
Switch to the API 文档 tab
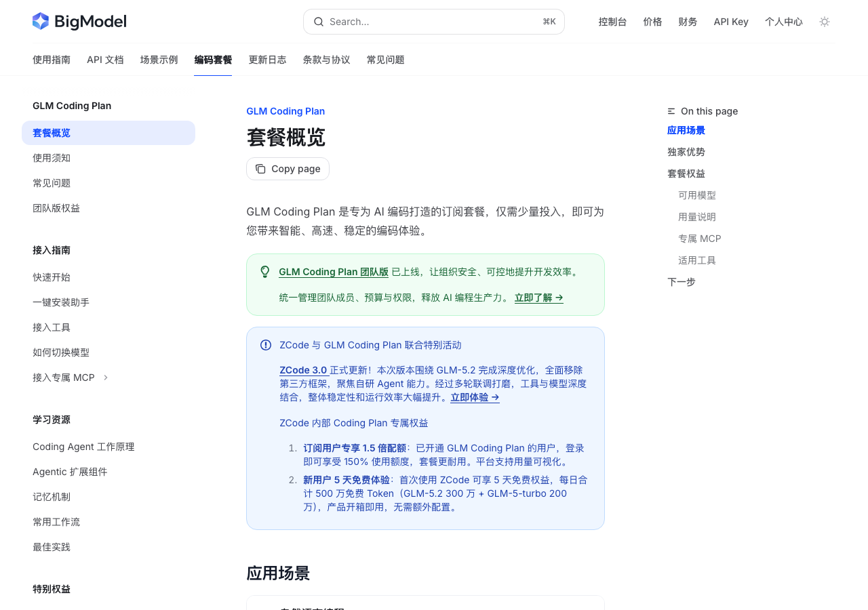click(x=105, y=60)
